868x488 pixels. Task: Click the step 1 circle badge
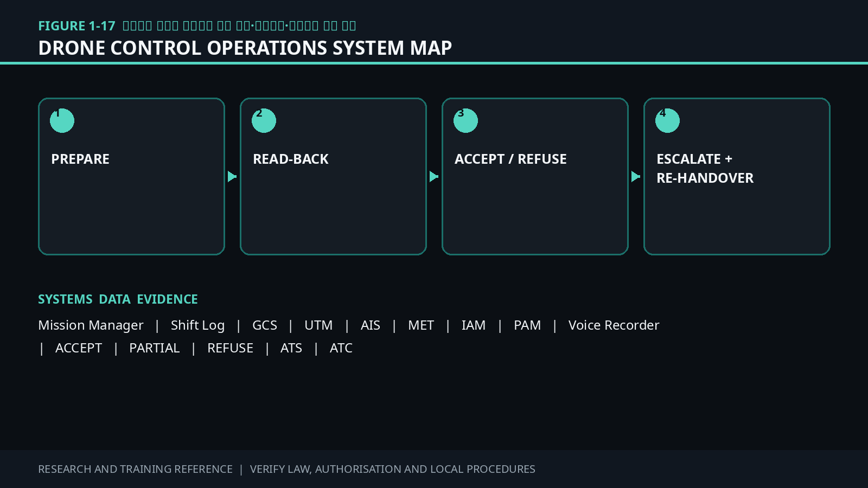(x=62, y=120)
